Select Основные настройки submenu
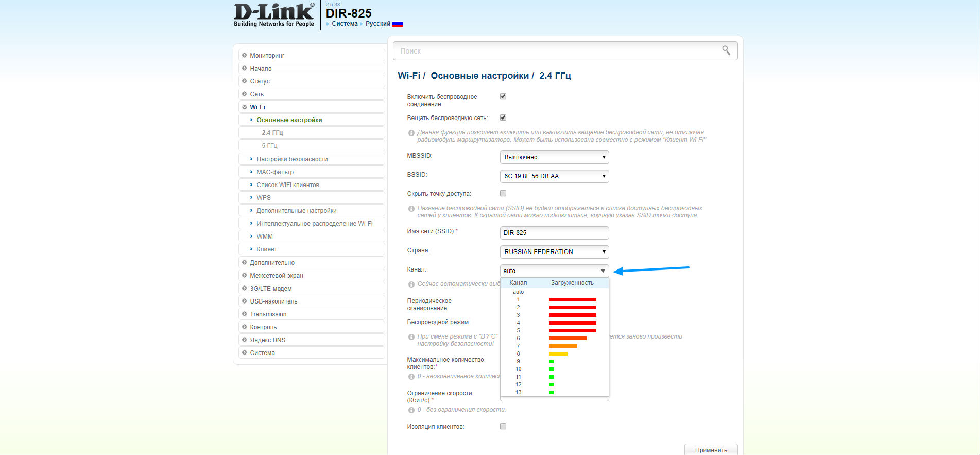 [x=312, y=120]
